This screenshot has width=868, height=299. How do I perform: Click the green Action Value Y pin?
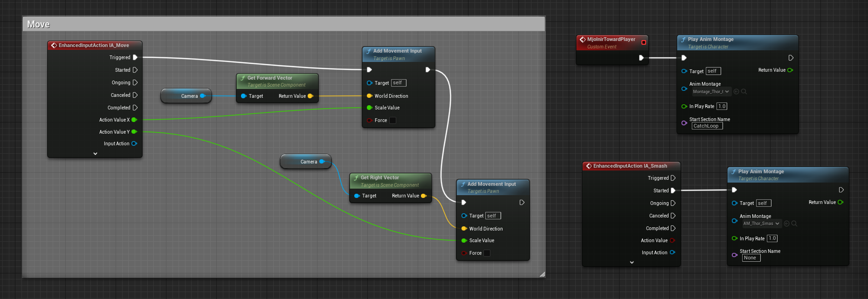(134, 132)
